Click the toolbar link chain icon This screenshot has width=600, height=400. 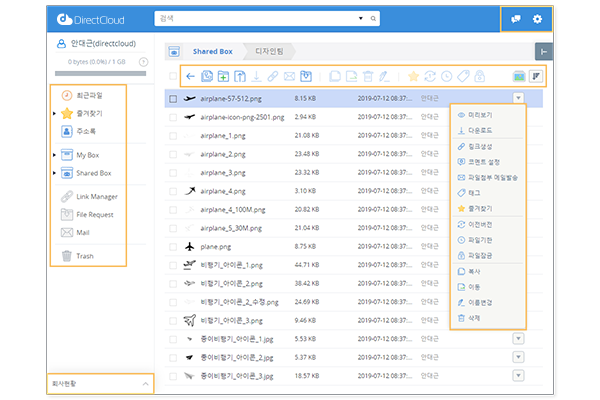[x=273, y=76]
